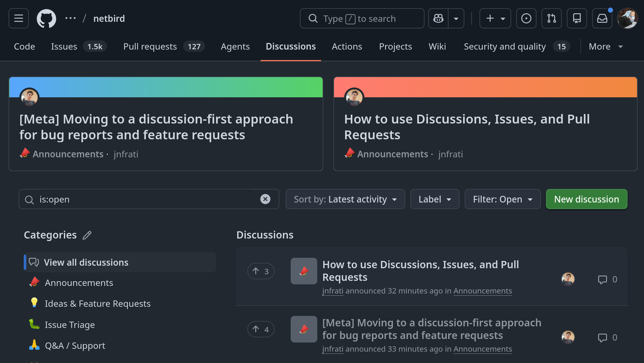This screenshot has height=363, width=644.
Task: Edit categories with the pencil icon
Action: pyautogui.click(x=87, y=235)
